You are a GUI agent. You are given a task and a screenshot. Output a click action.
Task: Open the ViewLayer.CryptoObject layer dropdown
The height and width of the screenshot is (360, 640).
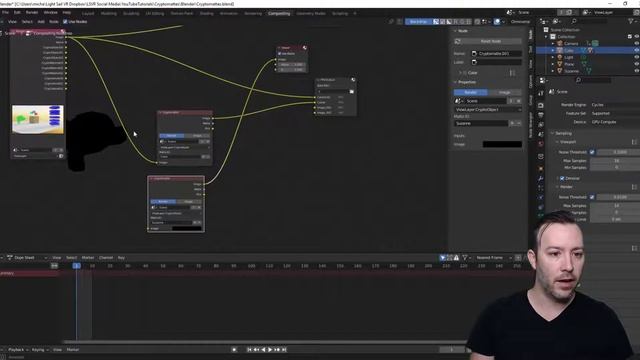[x=488, y=109]
